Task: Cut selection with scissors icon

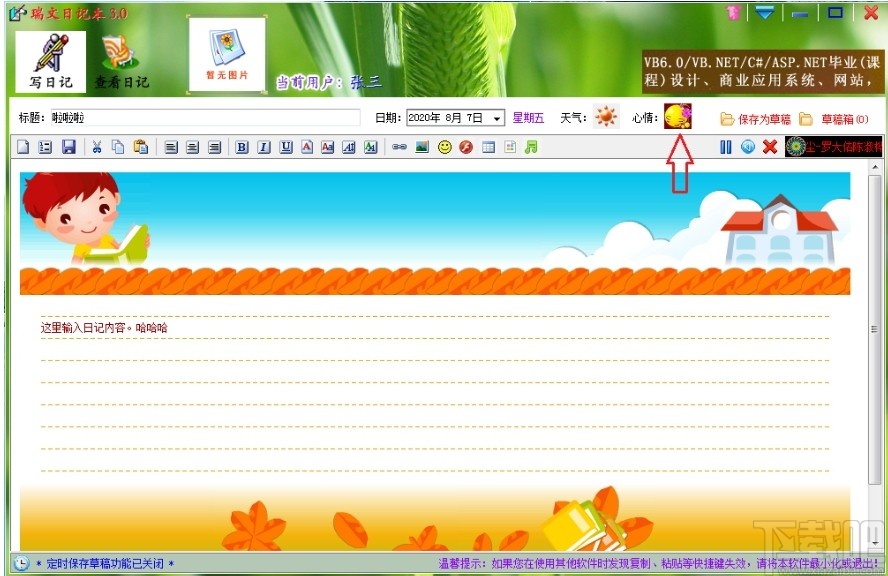Action: pos(97,147)
